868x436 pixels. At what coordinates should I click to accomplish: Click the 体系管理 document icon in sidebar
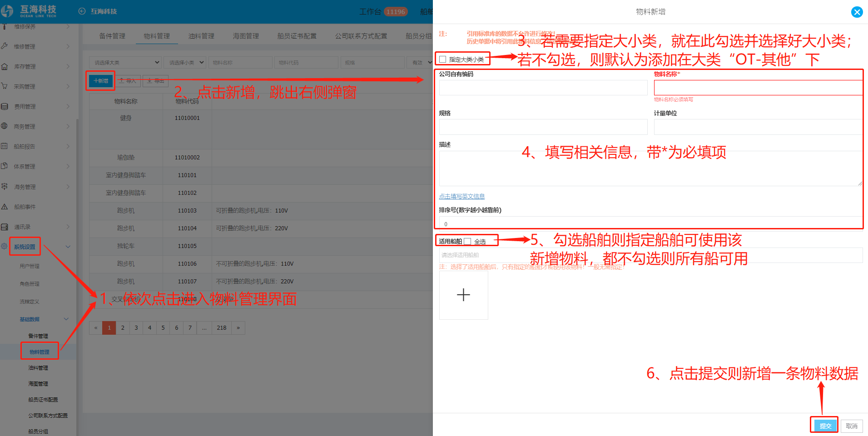point(5,166)
